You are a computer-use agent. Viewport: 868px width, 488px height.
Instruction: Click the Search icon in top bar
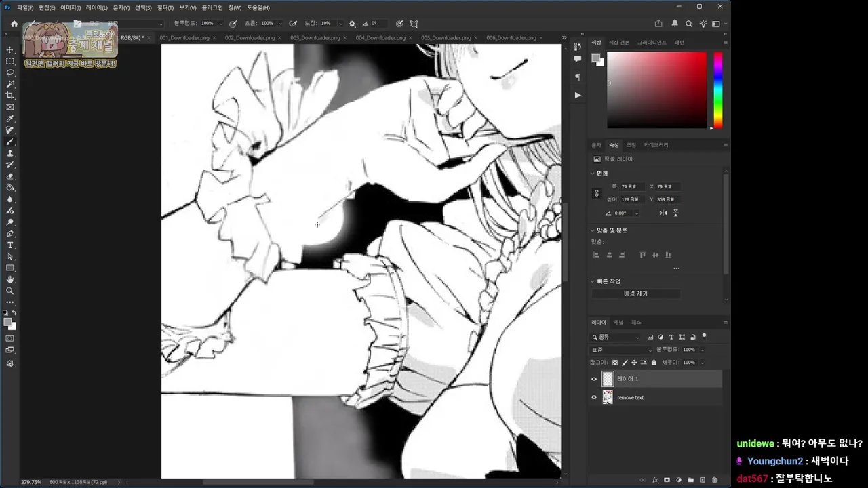click(x=689, y=23)
